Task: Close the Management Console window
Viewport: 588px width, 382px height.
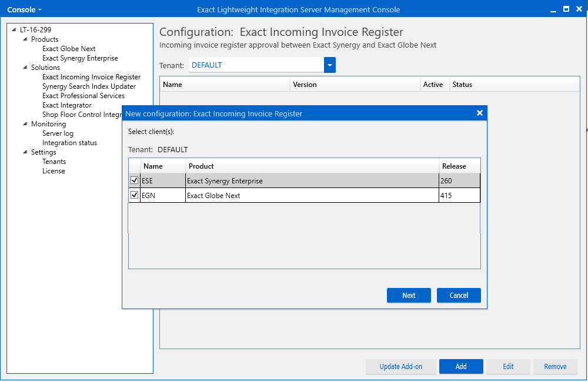Action: click(579, 9)
